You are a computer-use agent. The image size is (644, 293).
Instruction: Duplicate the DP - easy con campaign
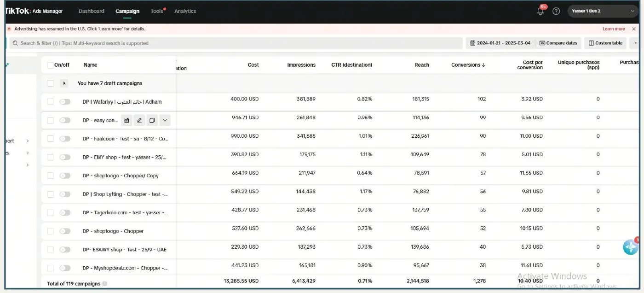tap(152, 120)
